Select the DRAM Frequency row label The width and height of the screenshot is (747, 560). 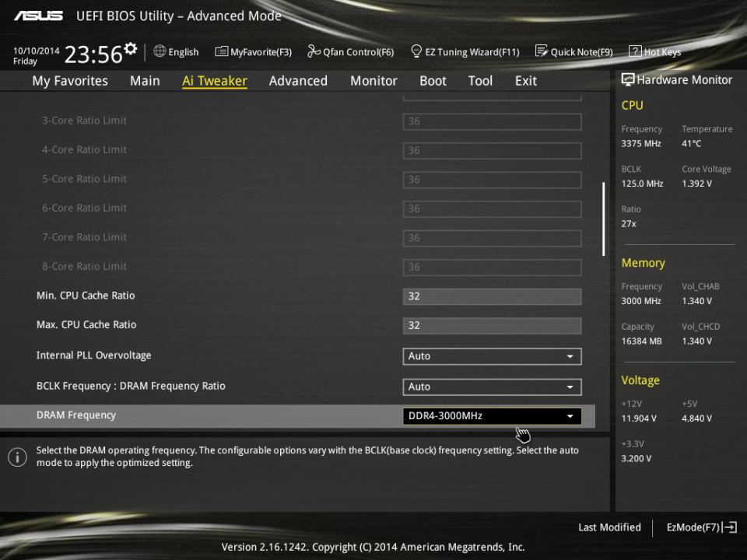(76, 415)
